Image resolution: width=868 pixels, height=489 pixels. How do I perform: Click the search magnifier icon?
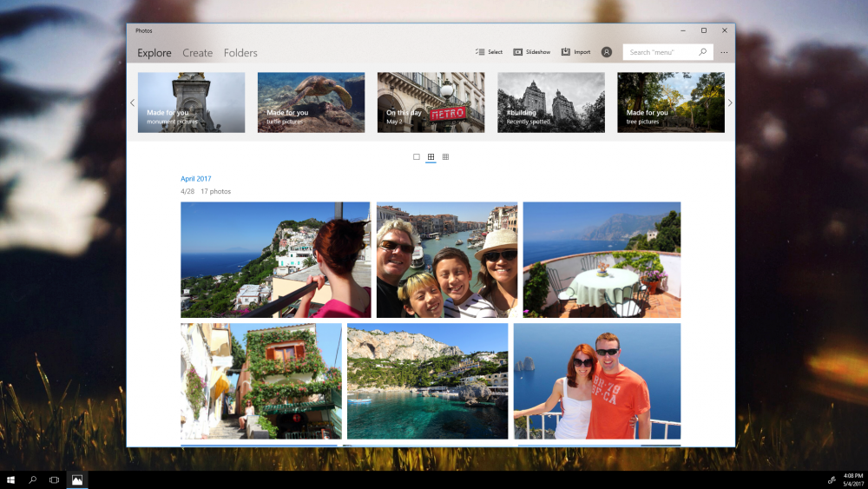tap(702, 52)
